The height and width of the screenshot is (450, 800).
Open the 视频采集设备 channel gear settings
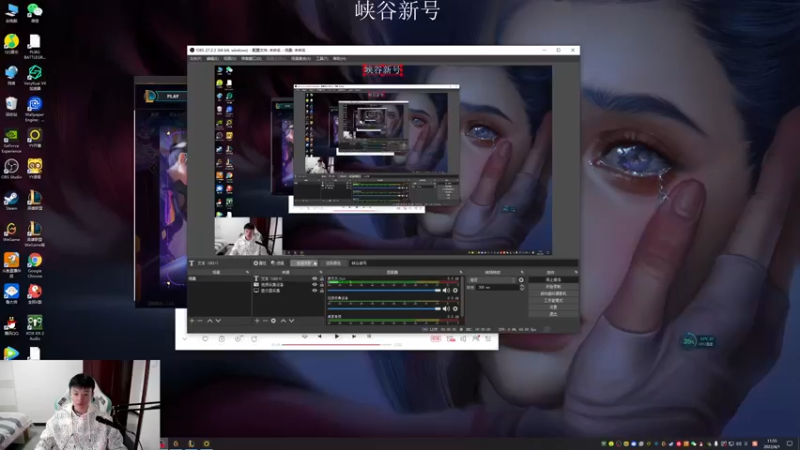click(x=455, y=309)
